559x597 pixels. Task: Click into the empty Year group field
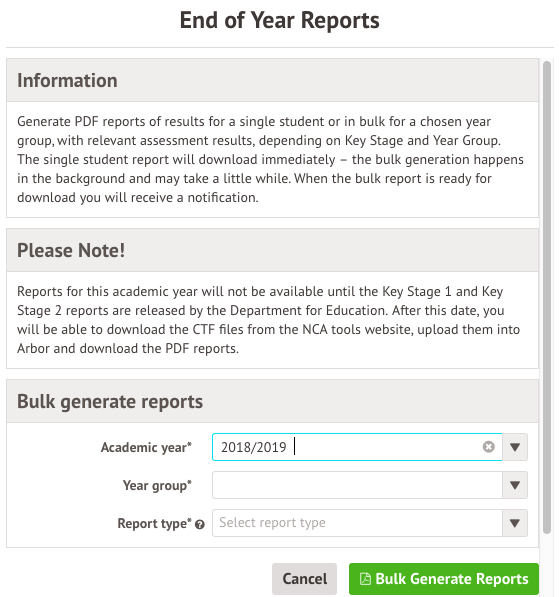click(357, 485)
